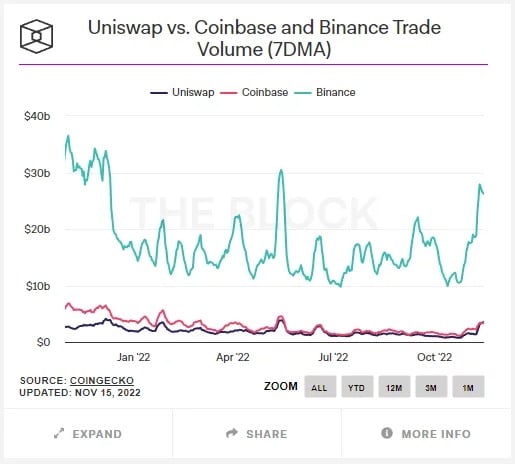The height and width of the screenshot is (464, 515).
Task: Select the 1M zoom range
Action: (468, 387)
